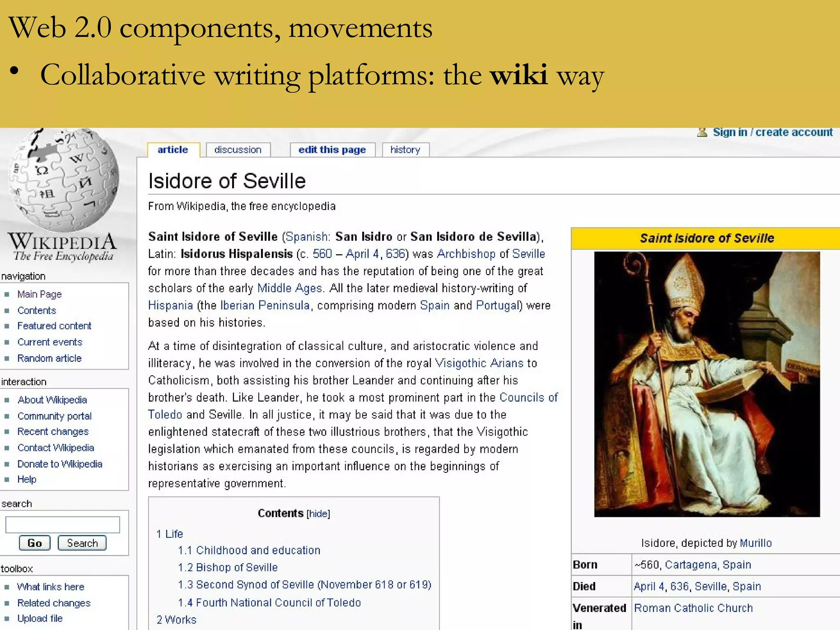Click the Saint Isidore painting thumbnail

707,384
